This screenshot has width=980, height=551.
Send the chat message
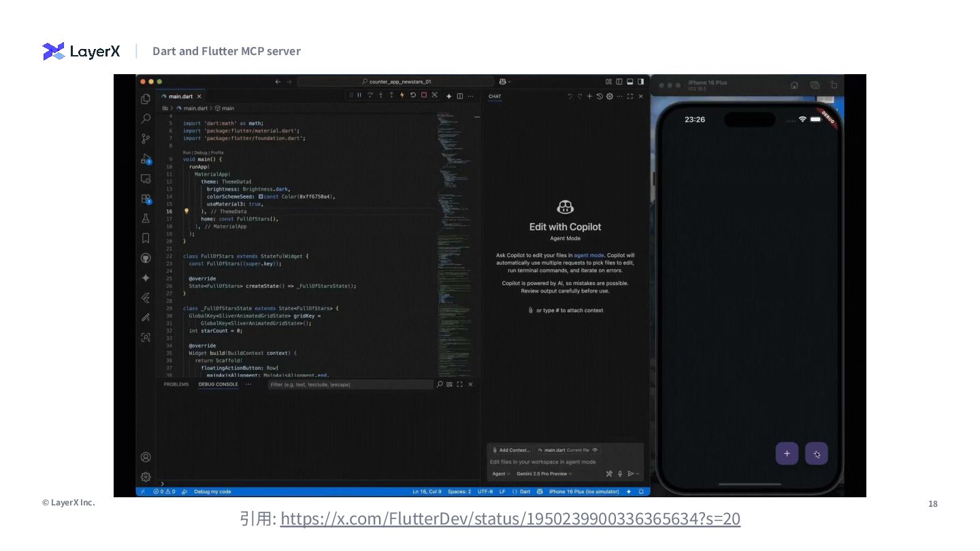[630, 473]
